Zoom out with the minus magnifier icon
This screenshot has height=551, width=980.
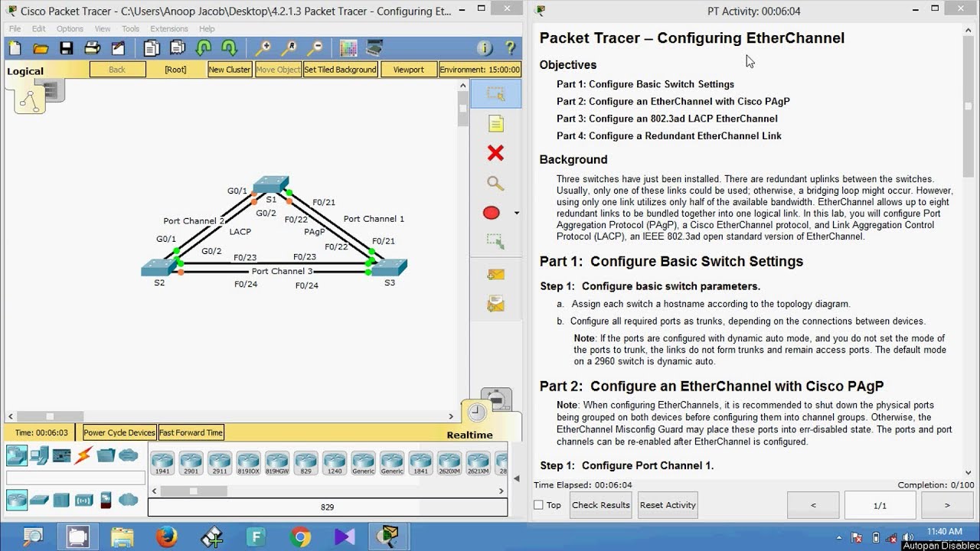tap(314, 48)
